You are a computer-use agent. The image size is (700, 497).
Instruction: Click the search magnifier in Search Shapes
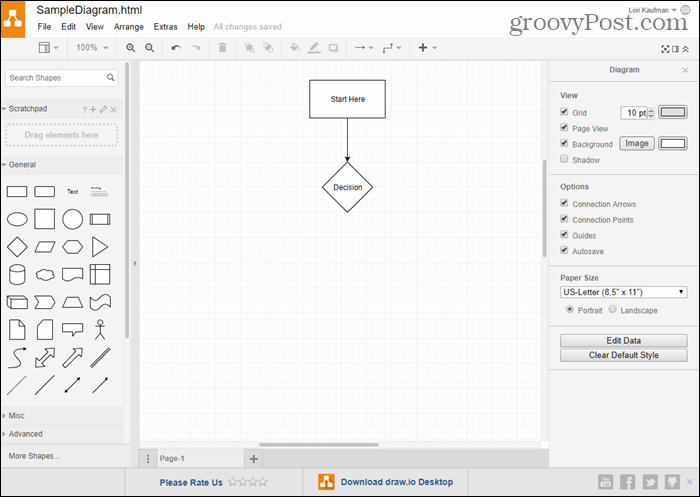(x=110, y=77)
